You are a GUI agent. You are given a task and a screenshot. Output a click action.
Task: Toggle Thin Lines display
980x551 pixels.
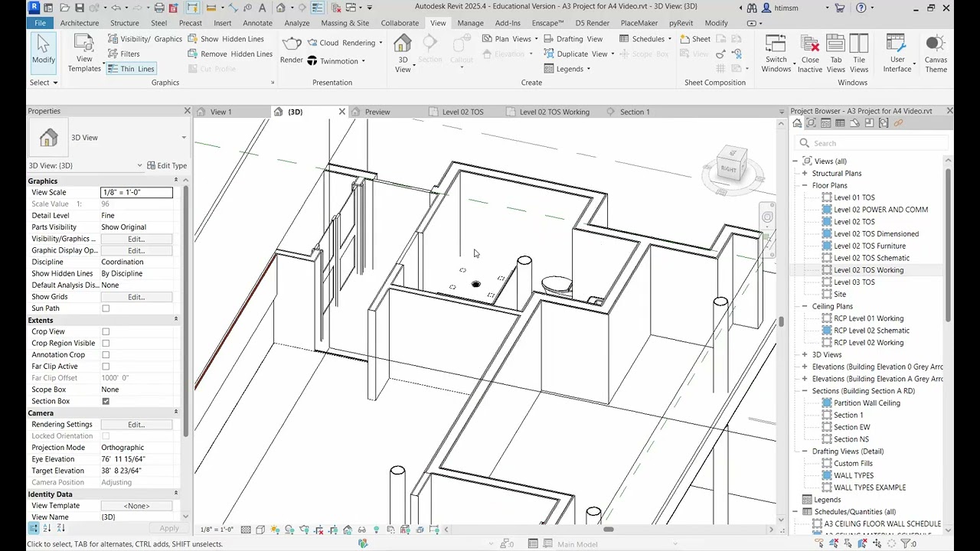coord(131,69)
